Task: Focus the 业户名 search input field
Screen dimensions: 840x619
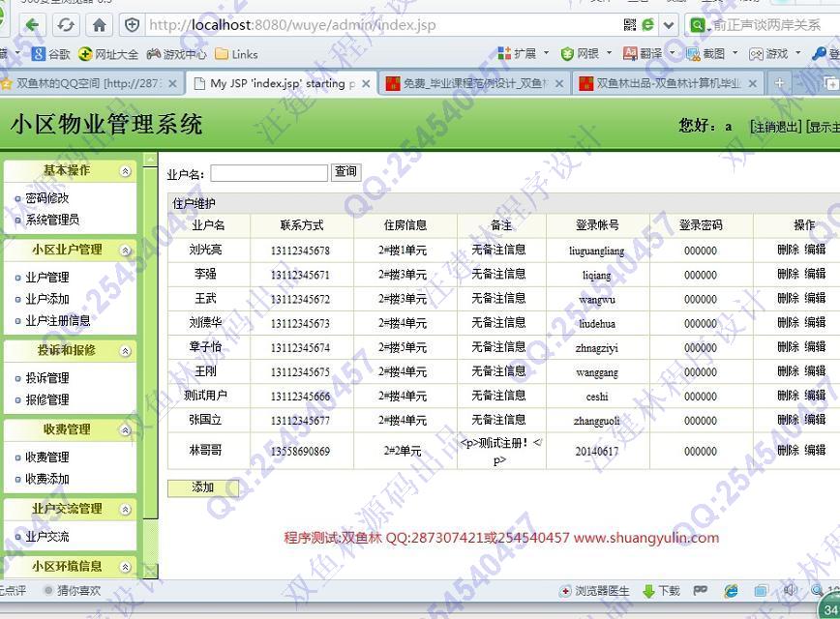Action: (x=269, y=173)
